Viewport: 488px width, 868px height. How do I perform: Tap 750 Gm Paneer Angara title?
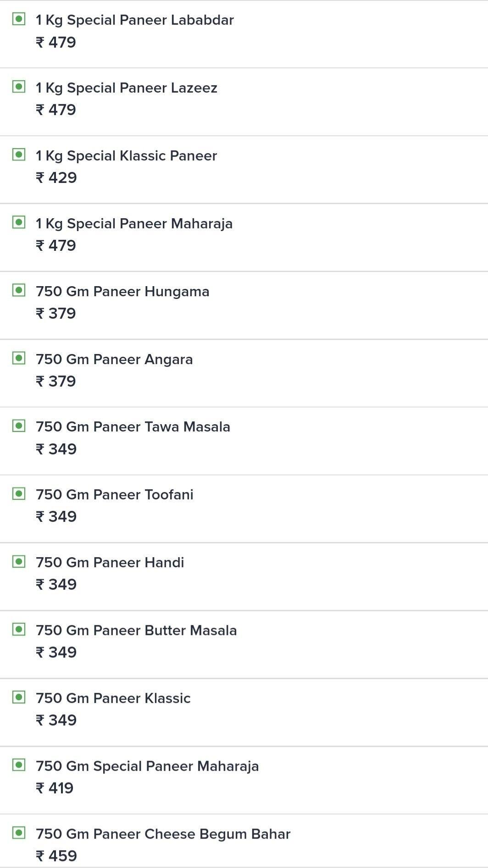pos(114,359)
